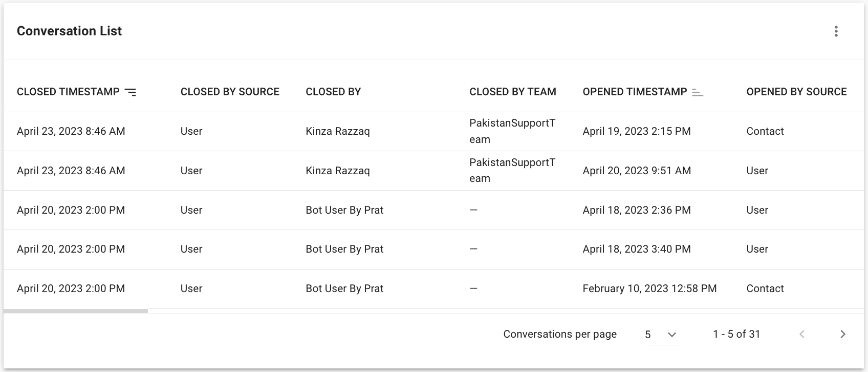The width and height of the screenshot is (868, 372).
Task: Go to next page of conversations
Action: click(x=842, y=335)
